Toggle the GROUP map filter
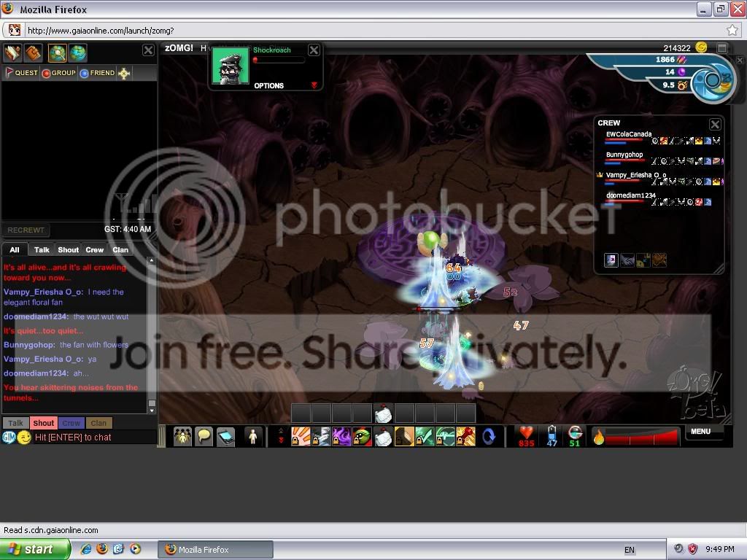 (59, 73)
